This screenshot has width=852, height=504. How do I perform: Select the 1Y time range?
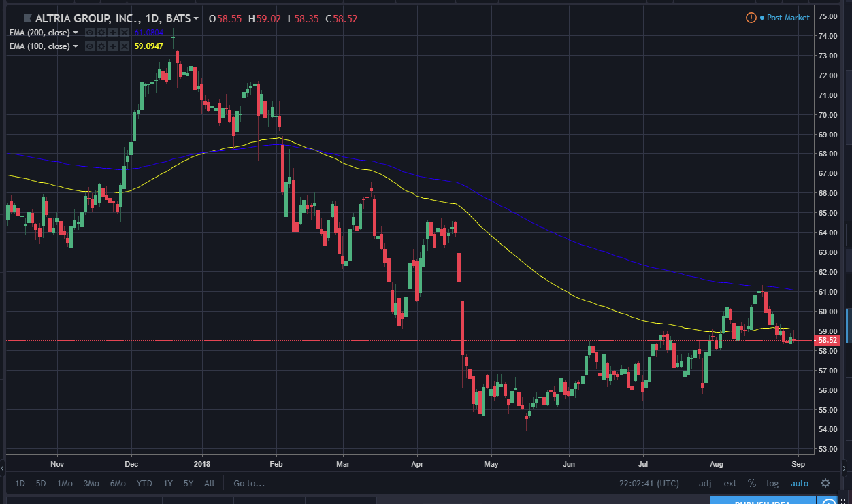(168, 484)
